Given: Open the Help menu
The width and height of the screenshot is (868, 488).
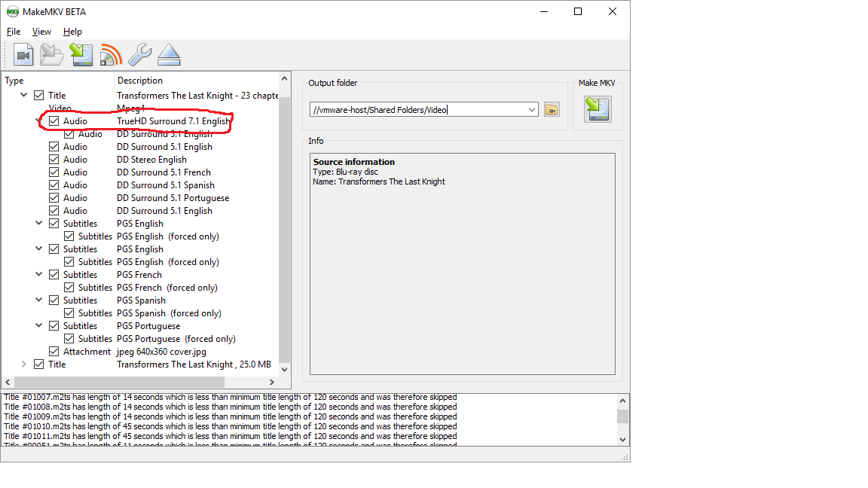Looking at the screenshot, I should 72,32.
